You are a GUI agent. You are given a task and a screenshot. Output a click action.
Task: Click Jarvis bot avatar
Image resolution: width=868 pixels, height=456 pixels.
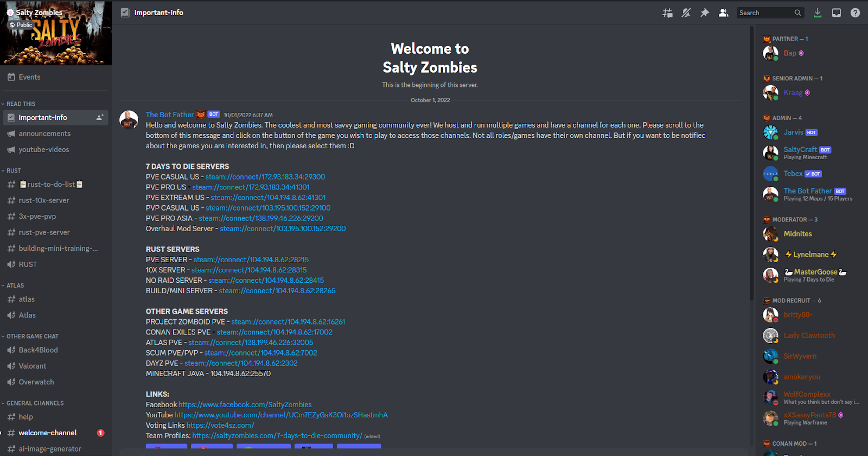770,132
